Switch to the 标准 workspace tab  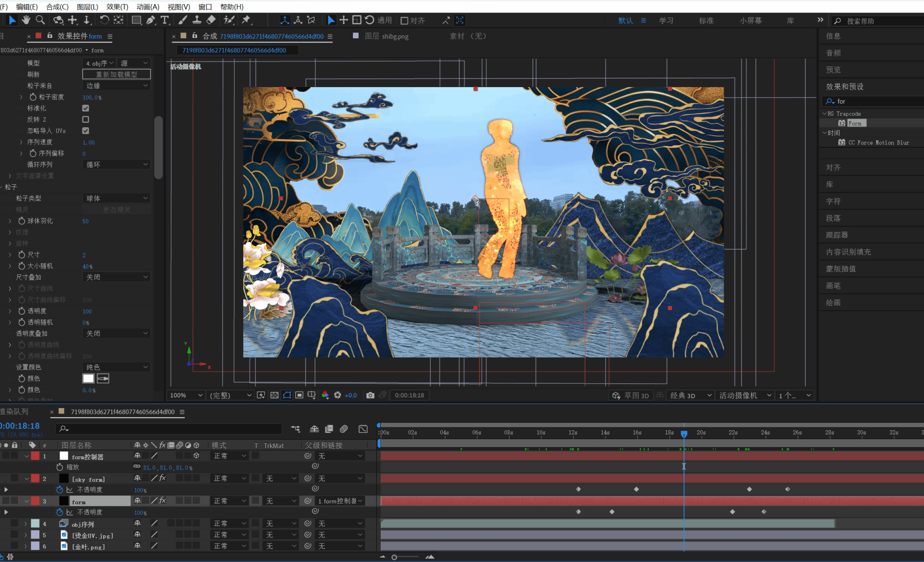(x=706, y=20)
